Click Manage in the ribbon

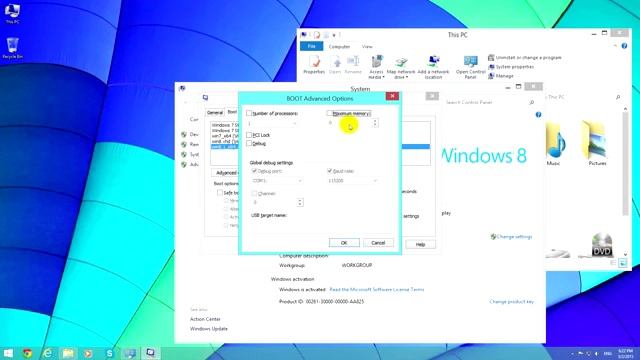[501, 76]
